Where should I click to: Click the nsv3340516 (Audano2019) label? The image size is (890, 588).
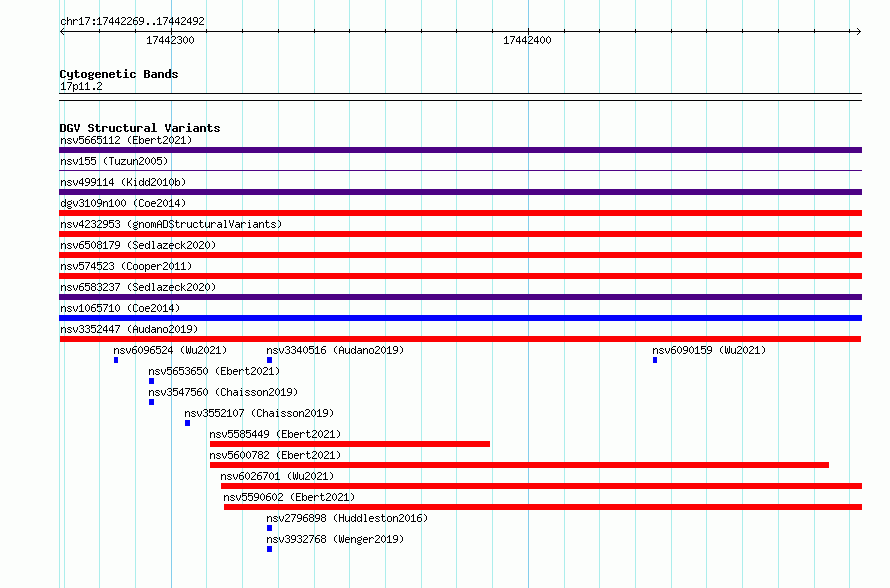pos(335,350)
